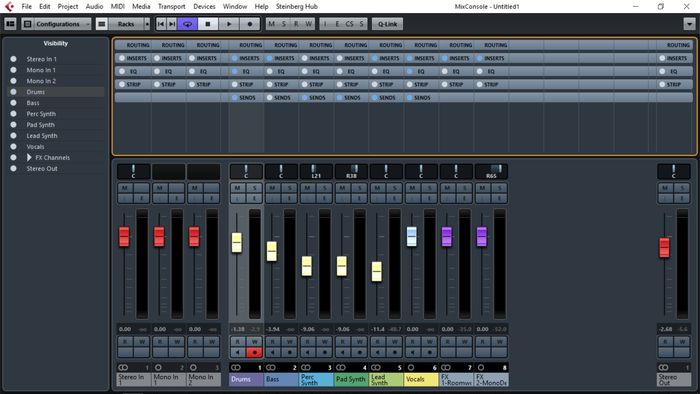The image size is (700, 394).
Task: Enable the Q-Link button
Action: (x=387, y=24)
